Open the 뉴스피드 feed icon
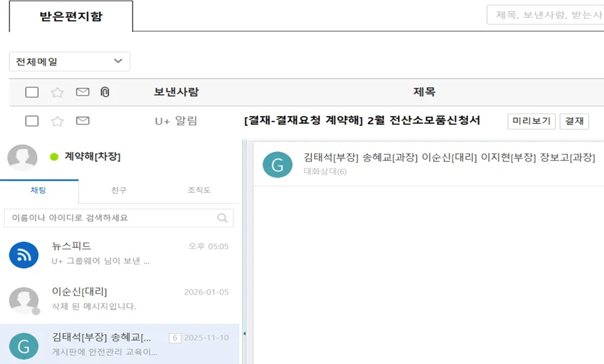 [x=23, y=255]
